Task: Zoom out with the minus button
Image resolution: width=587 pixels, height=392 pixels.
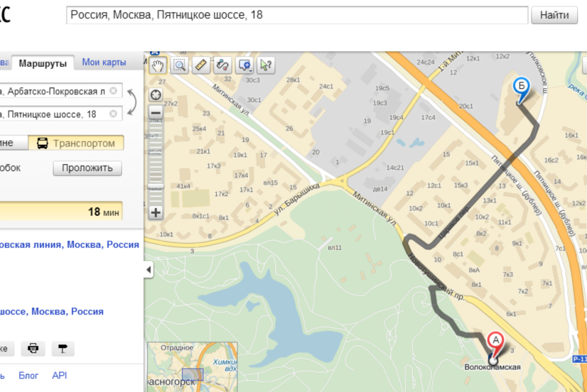Action: [x=156, y=112]
